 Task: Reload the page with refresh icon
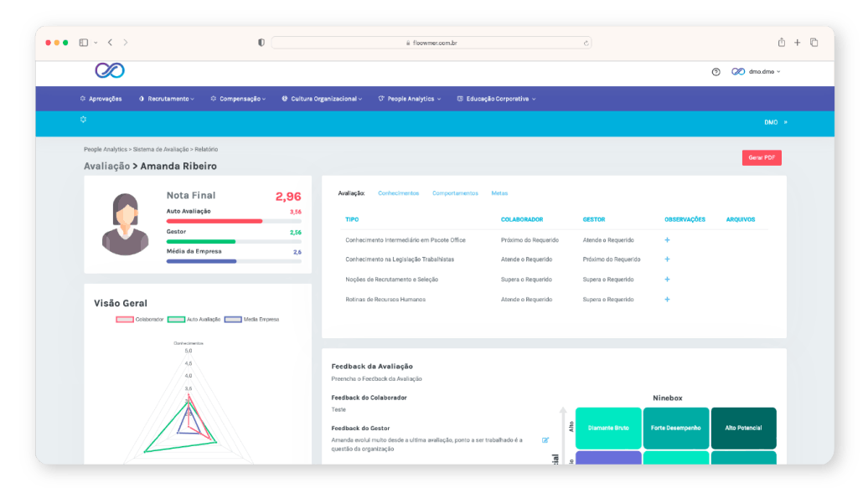click(x=586, y=44)
